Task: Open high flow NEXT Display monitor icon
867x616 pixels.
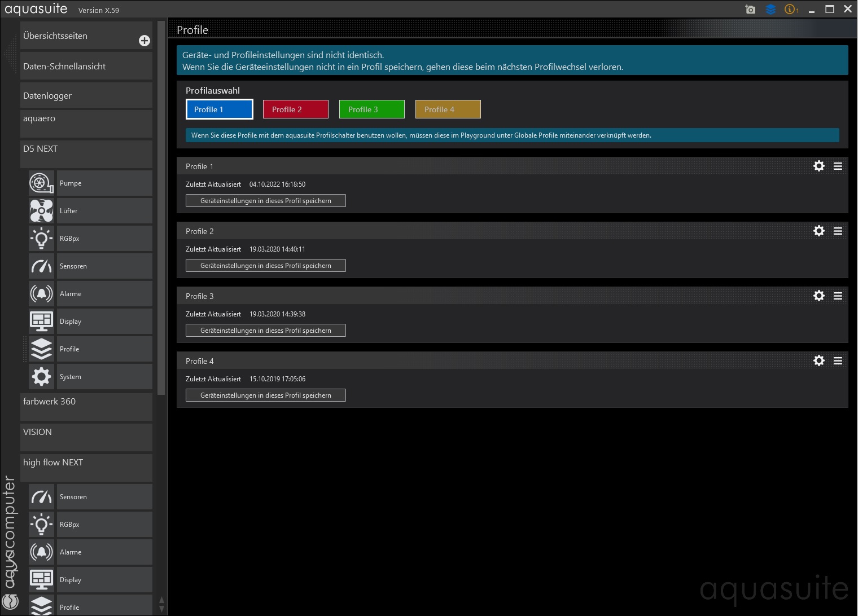Action: point(41,580)
